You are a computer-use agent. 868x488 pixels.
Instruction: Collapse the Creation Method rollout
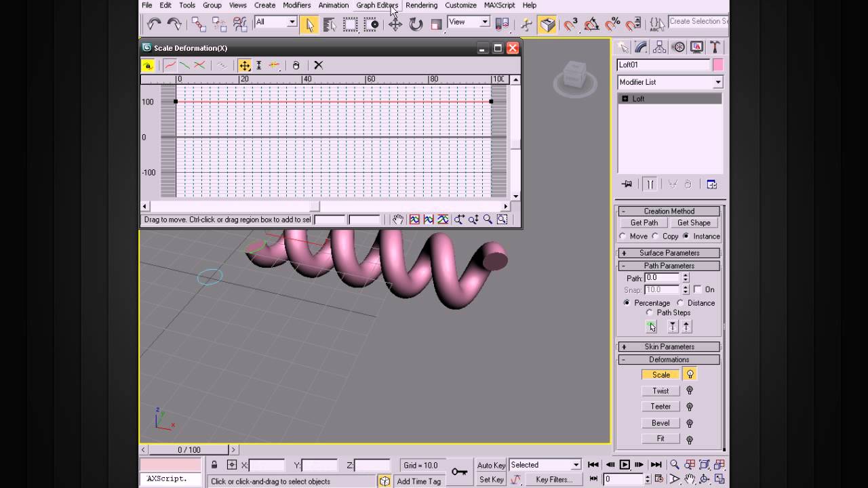669,211
